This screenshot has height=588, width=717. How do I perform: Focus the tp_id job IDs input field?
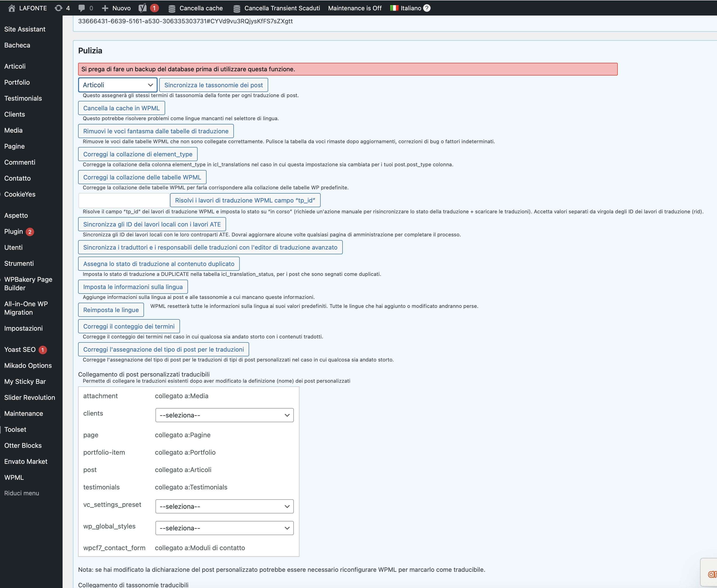[x=124, y=200]
